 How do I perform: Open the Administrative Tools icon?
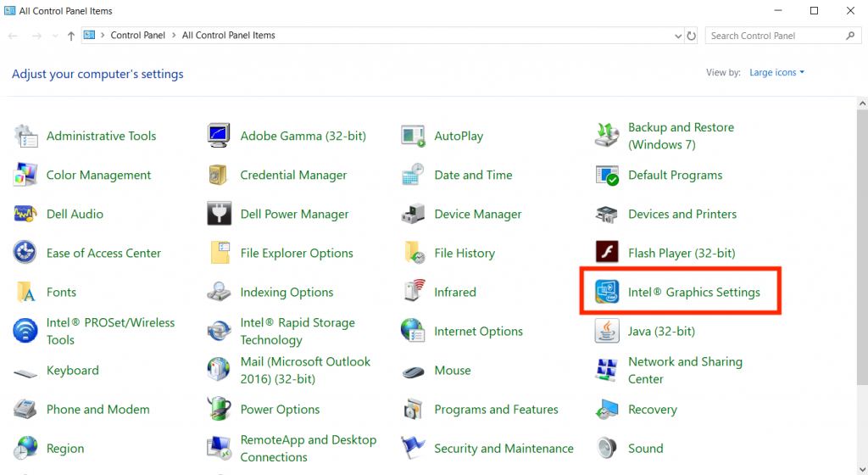click(25, 136)
